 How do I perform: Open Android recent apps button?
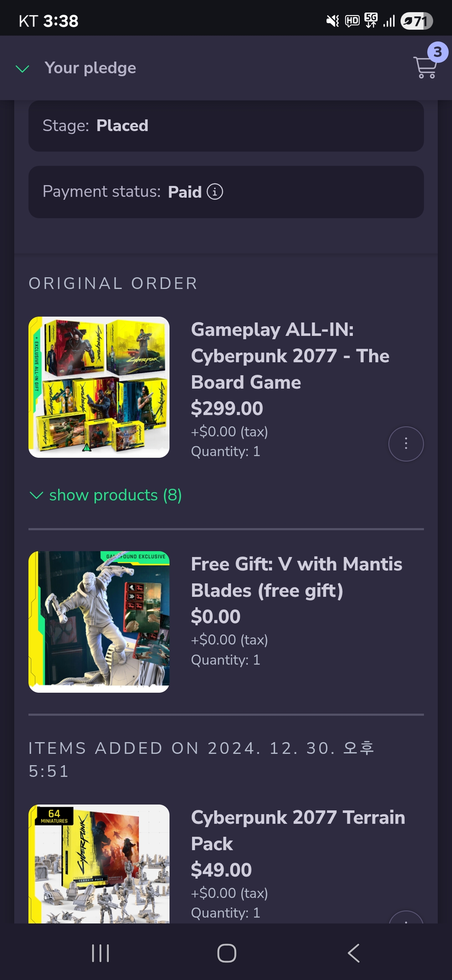100,953
